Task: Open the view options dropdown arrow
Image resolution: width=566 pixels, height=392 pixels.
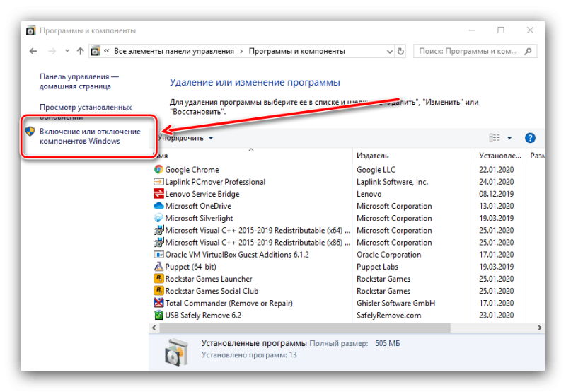Action: (509, 138)
